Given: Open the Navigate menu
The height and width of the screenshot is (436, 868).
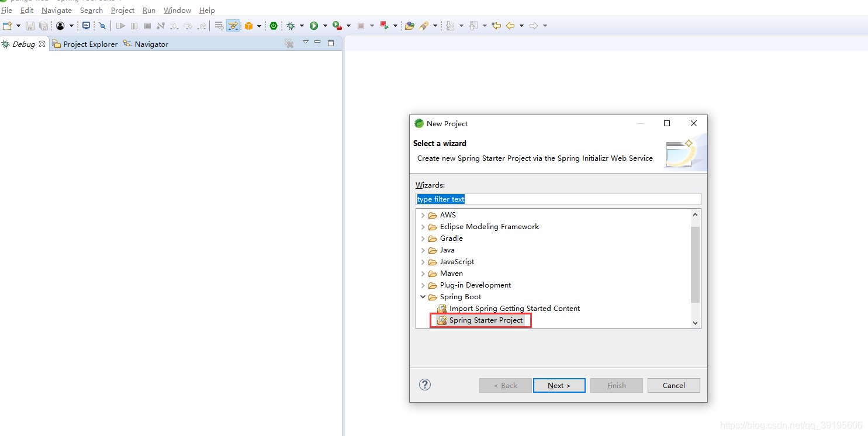Looking at the screenshot, I should (x=57, y=11).
